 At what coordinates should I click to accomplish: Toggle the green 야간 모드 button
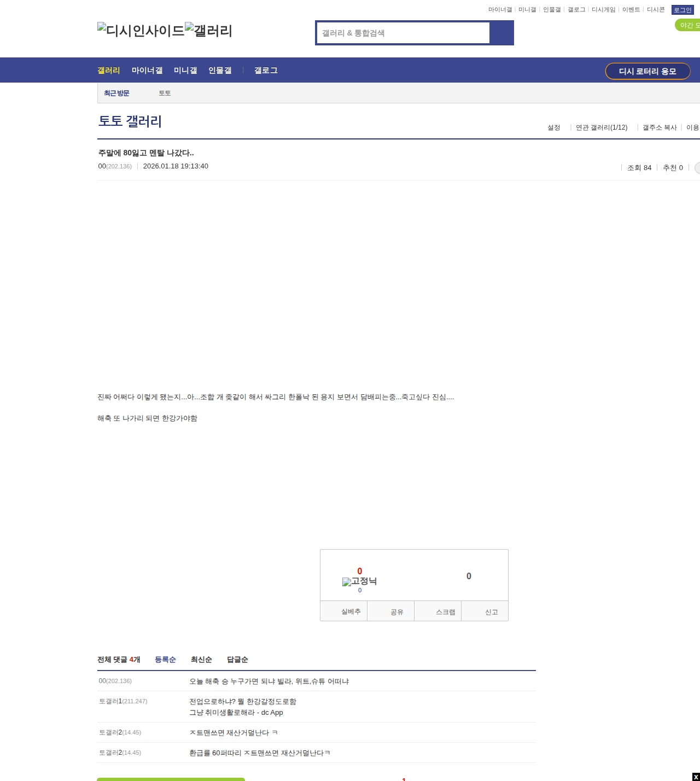pos(688,25)
